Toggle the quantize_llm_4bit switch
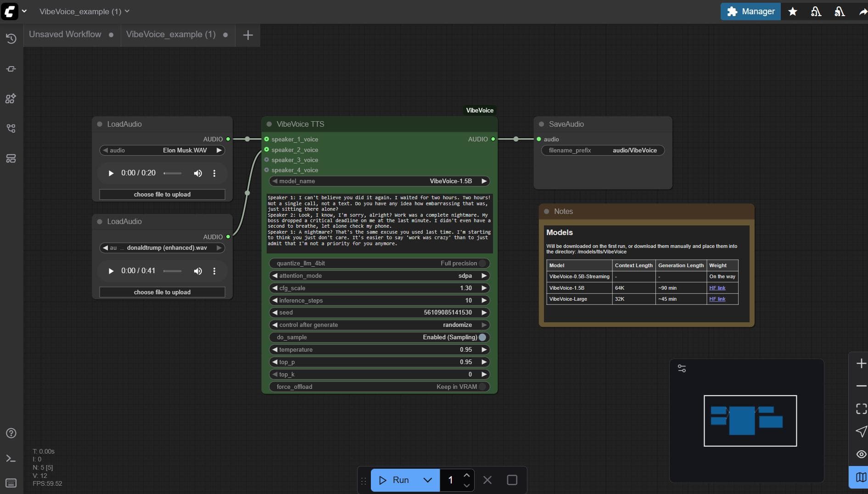This screenshot has height=494, width=868. coord(482,263)
